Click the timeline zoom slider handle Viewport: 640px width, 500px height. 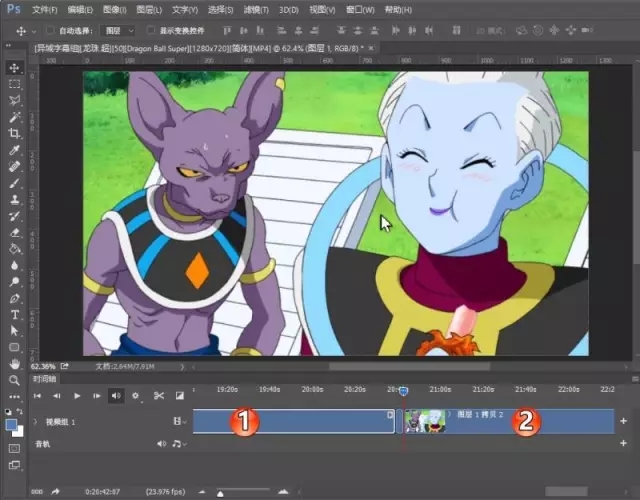tap(220, 494)
